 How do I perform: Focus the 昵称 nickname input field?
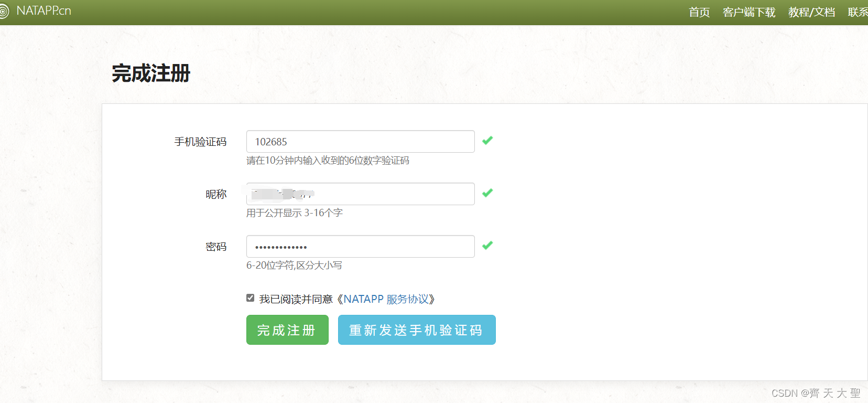(x=361, y=194)
